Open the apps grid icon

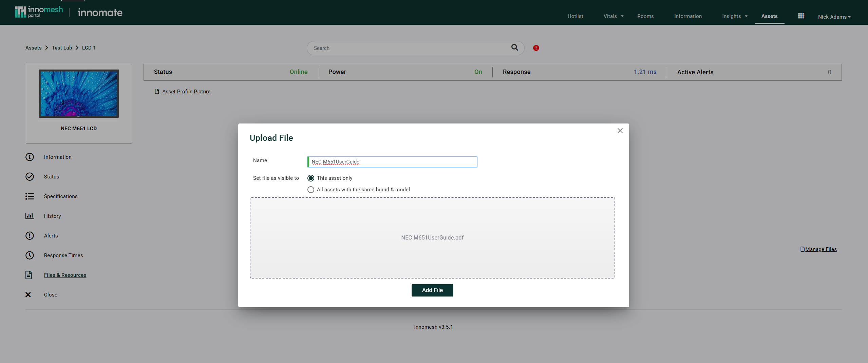(801, 16)
